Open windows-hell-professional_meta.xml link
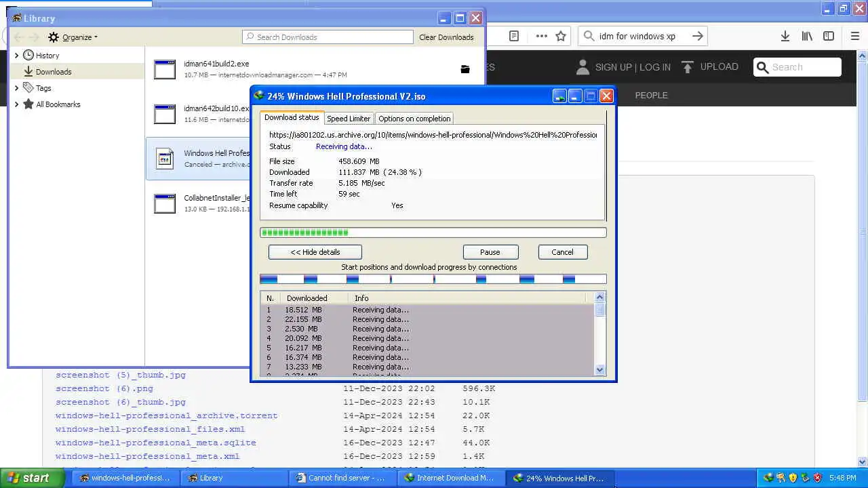Image resolution: width=868 pixels, height=488 pixels. click(x=148, y=456)
